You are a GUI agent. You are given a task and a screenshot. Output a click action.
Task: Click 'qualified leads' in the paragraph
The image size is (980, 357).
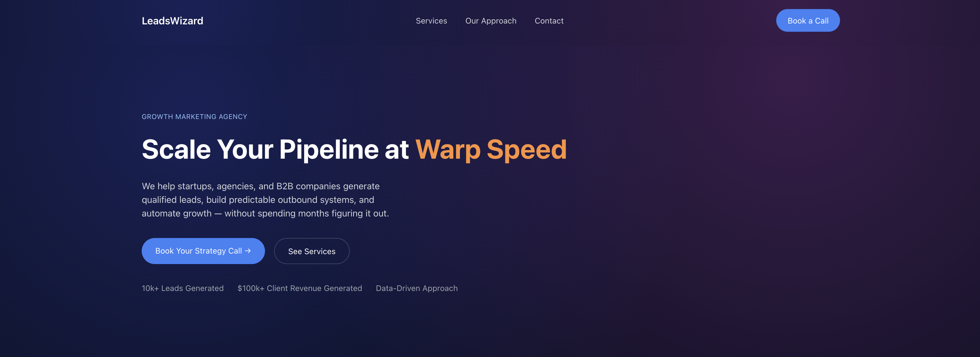coord(171,200)
